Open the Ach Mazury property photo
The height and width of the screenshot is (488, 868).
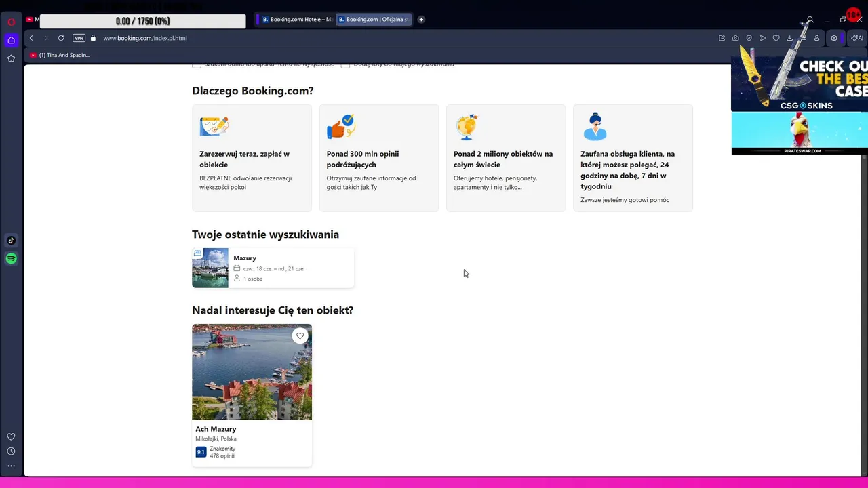[252, 371]
